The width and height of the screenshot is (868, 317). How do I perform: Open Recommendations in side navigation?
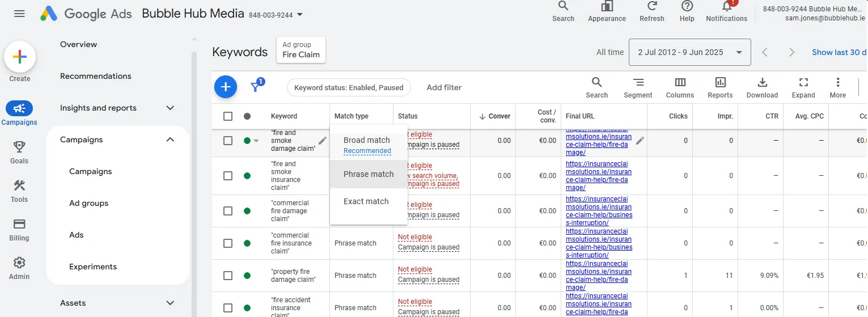pyautogui.click(x=96, y=76)
